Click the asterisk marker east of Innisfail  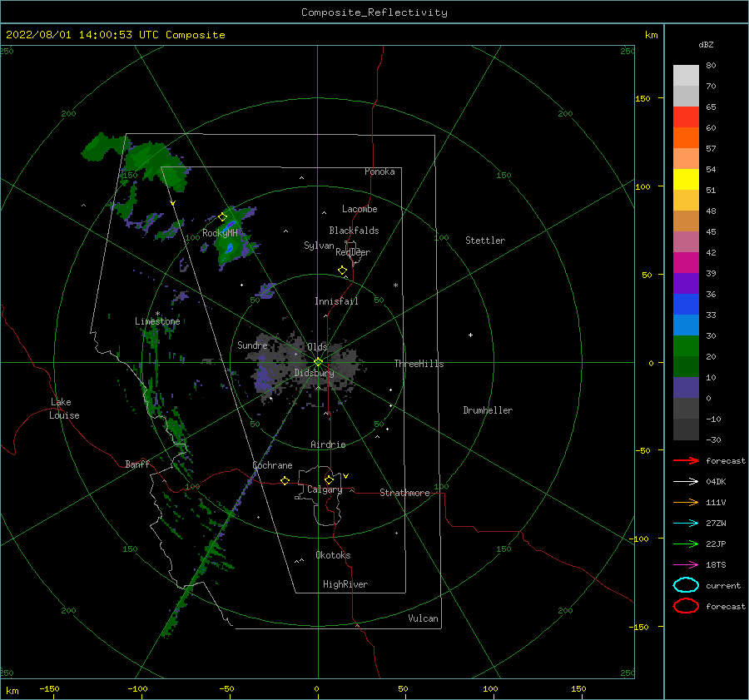[x=395, y=285]
